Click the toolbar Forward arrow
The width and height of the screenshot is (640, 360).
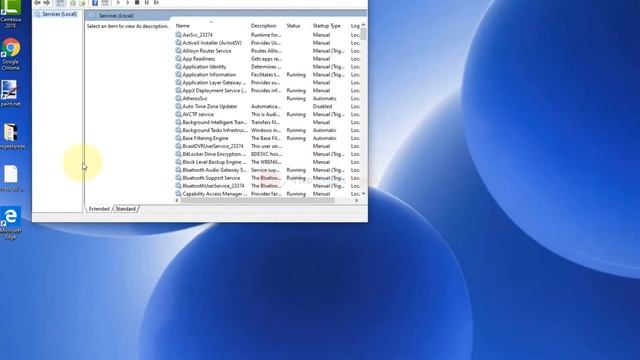click(x=47, y=2)
